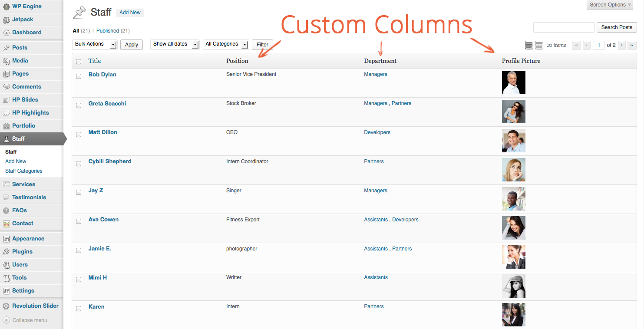Sort by the Title column header
This screenshot has width=644, height=329.
(95, 61)
